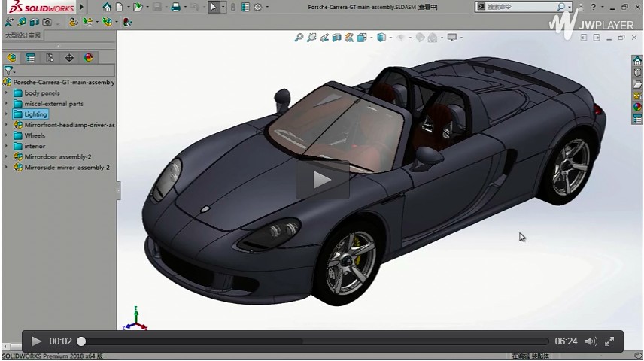Viewport: 644px width, 361px height.
Task: Select Mirrordoor assembly-2 in tree
Action: [x=57, y=156]
